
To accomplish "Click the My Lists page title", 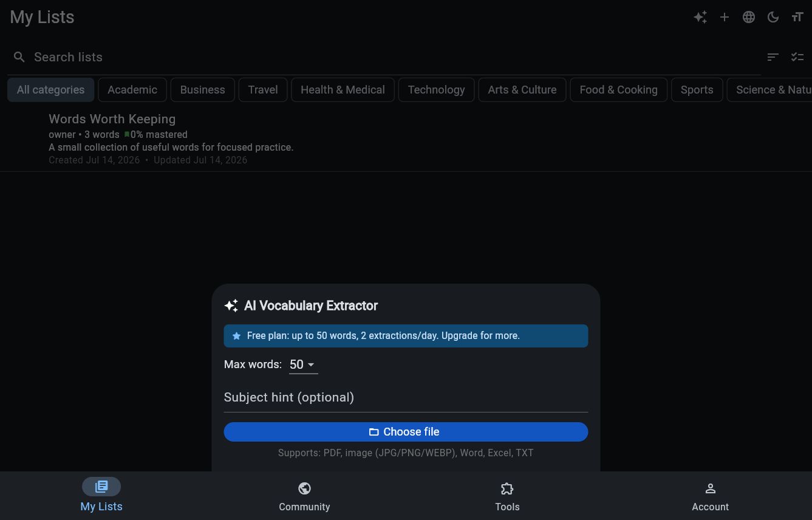I will coord(42,17).
